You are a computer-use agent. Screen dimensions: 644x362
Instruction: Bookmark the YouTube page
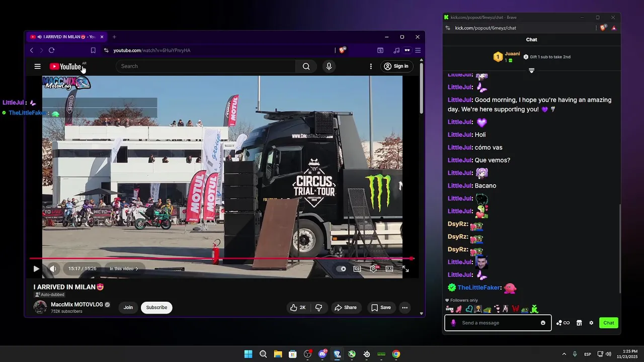pos(93,50)
